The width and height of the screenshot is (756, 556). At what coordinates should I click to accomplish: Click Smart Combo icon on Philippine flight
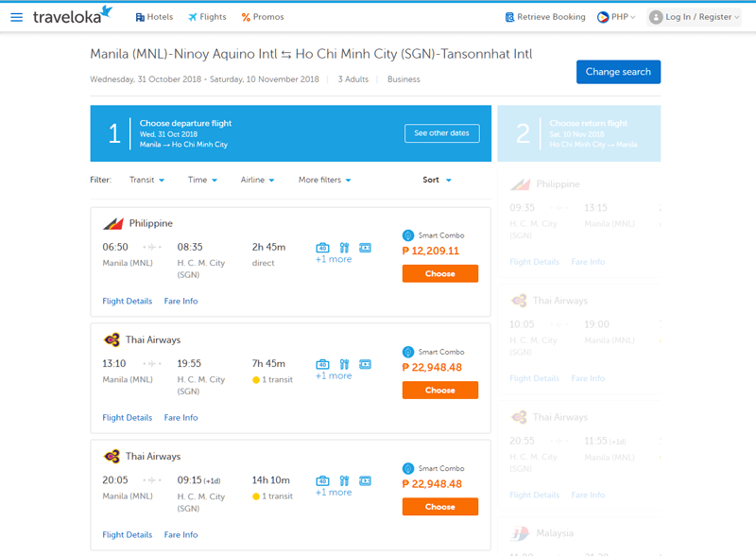click(x=408, y=235)
